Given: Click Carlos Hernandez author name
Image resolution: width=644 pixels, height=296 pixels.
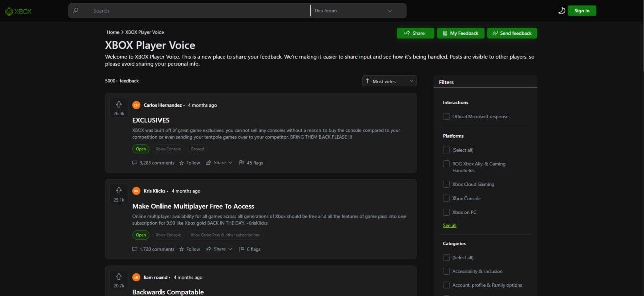Looking at the screenshot, I should [x=163, y=105].
